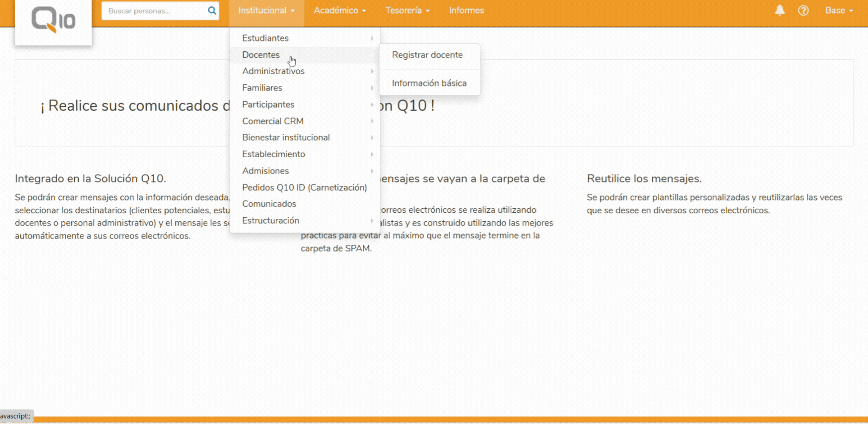Screen dimensions: 868x424
Task: Open the Académico dropdown menu
Action: 339,11
